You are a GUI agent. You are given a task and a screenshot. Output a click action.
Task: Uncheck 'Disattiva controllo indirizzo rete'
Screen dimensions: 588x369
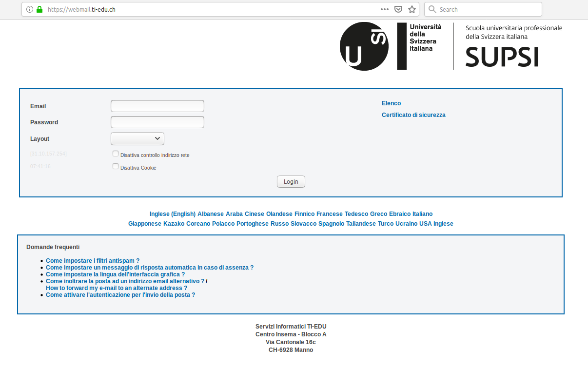pyautogui.click(x=115, y=153)
